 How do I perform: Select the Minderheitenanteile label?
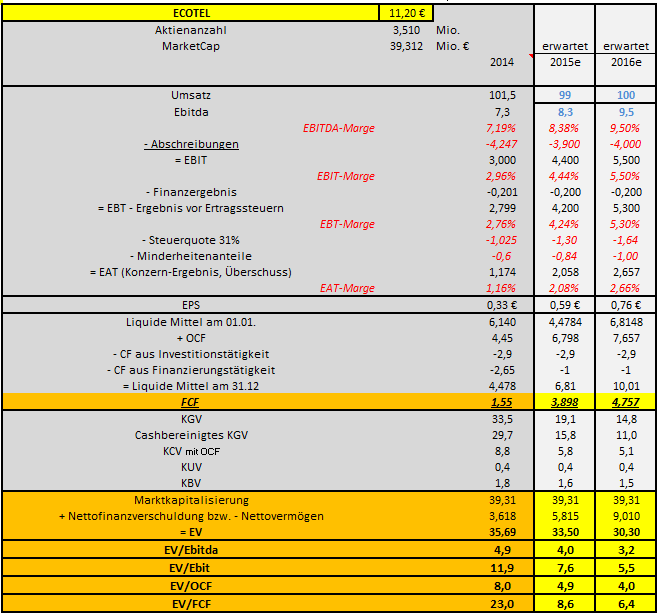click(x=191, y=256)
